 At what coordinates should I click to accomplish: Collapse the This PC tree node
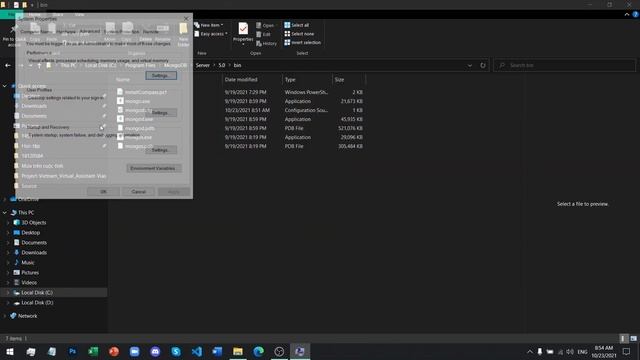click(x=5, y=213)
